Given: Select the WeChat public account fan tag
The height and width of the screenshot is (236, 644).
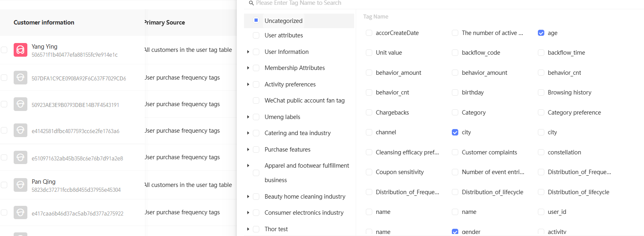Looking at the screenshot, I should (x=304, y=101).
